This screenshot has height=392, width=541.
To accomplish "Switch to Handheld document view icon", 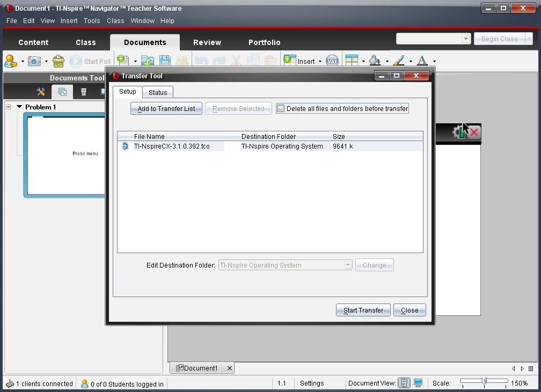I will [404, 383].
